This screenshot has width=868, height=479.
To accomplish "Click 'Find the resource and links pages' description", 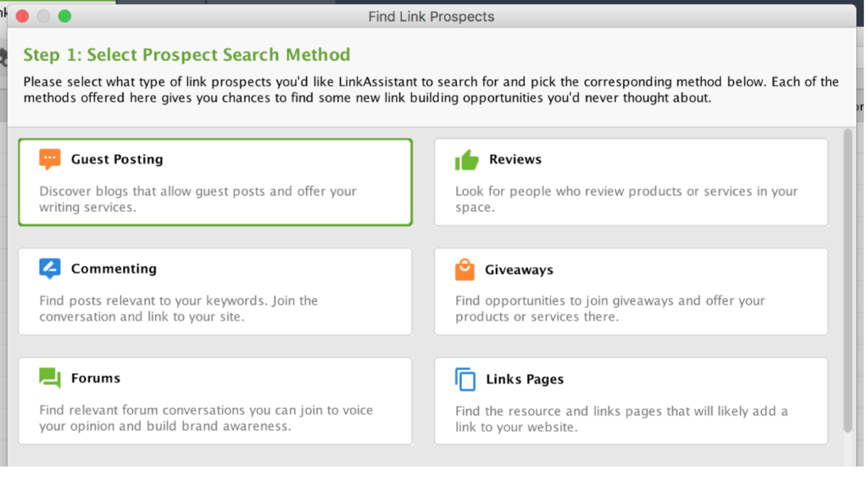I will tap(621, 419).
